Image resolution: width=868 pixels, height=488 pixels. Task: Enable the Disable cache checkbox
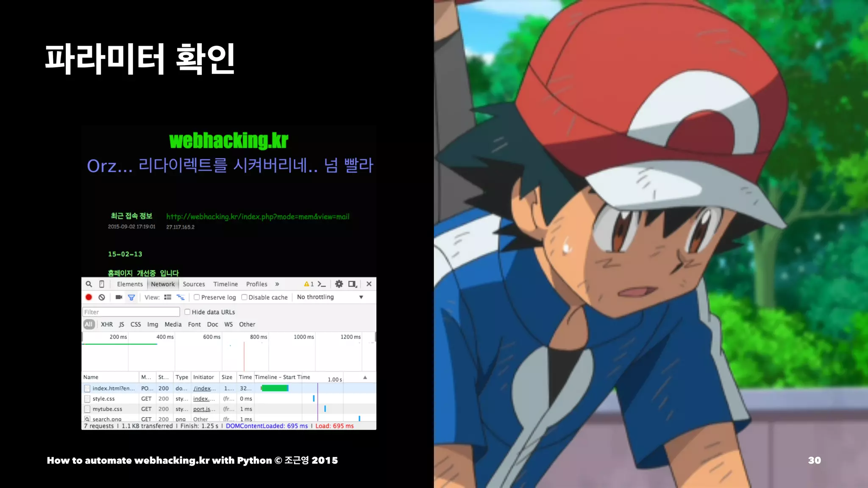click(x=244, y=297)
